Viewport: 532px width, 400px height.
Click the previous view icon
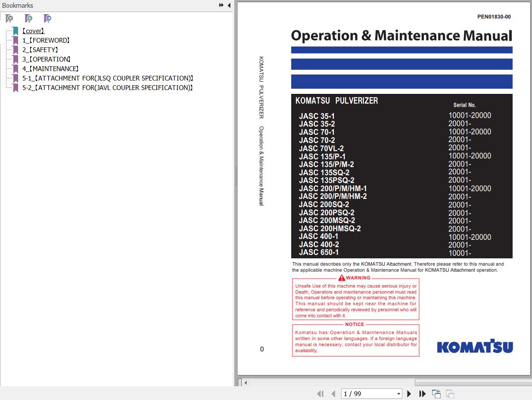[x=436, y=394]
